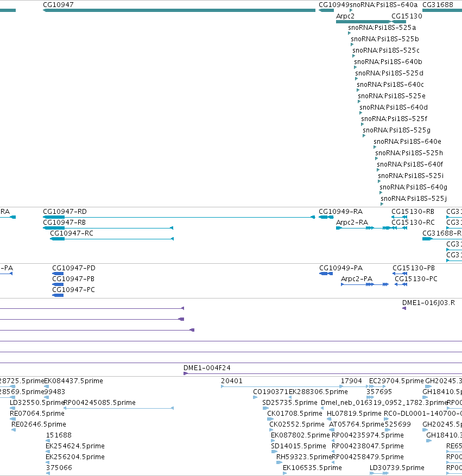Click snoRNA:Psi18S-525i label
This screenshot has width=462, height=476.
411,176
